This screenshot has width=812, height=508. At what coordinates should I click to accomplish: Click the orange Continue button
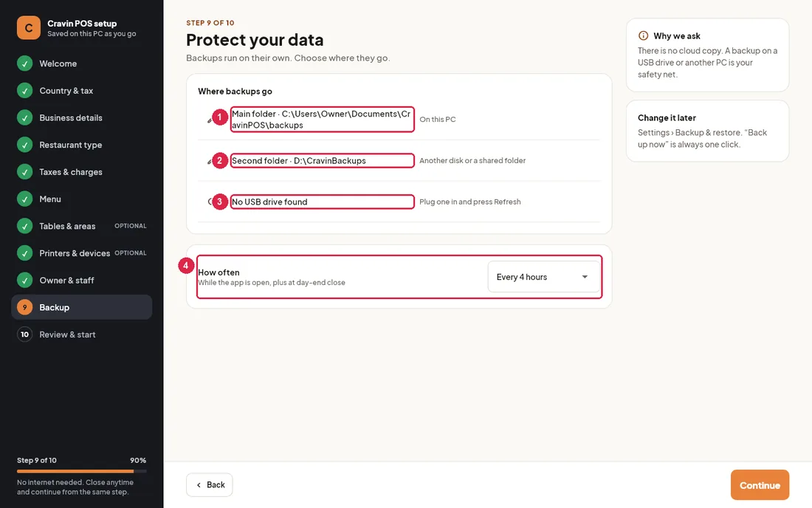760,485
